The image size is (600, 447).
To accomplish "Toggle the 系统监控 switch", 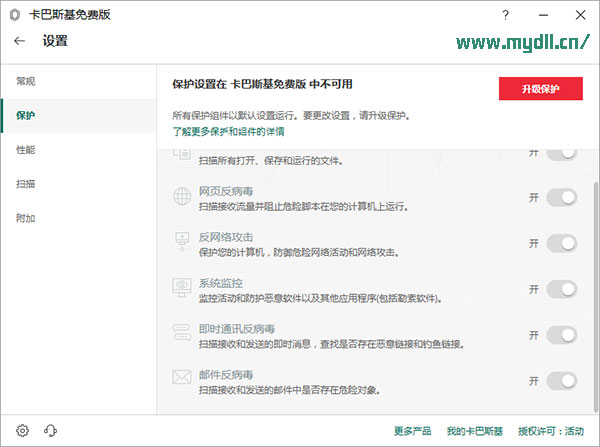I will [x=561, y=289].
